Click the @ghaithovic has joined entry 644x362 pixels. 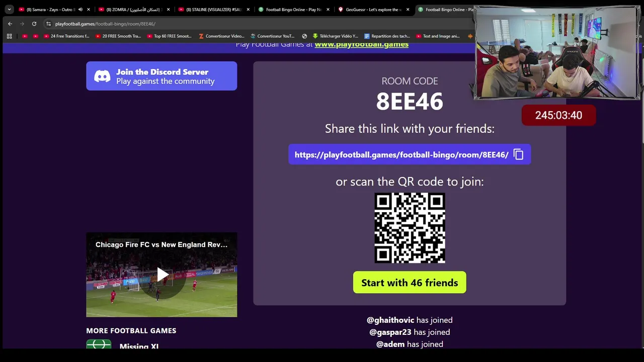click(x=410, y=320)
